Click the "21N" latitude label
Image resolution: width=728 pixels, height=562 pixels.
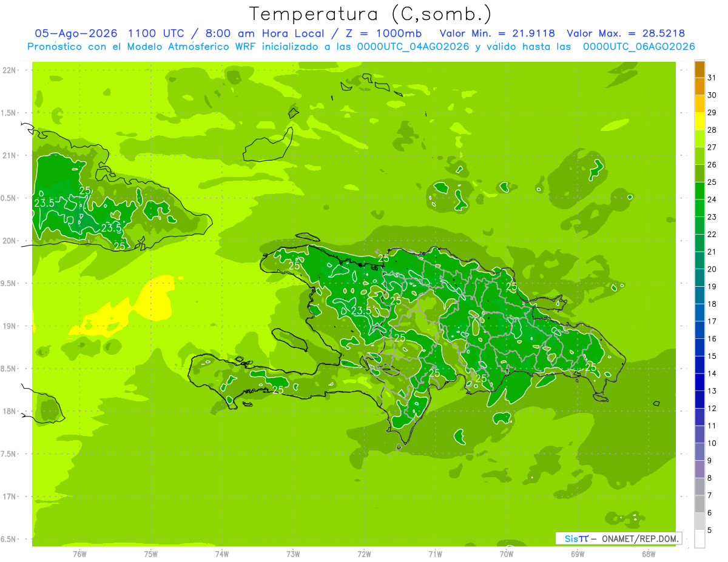(x=10, y=155)
